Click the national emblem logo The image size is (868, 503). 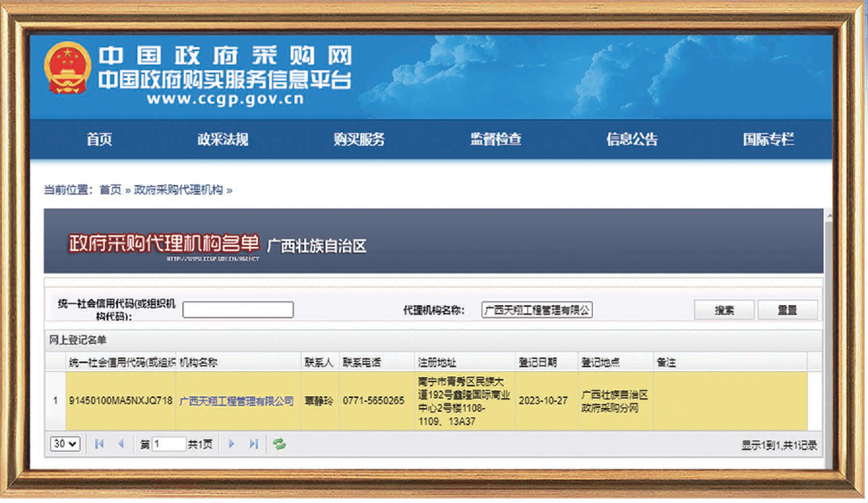tap(67, 68)
